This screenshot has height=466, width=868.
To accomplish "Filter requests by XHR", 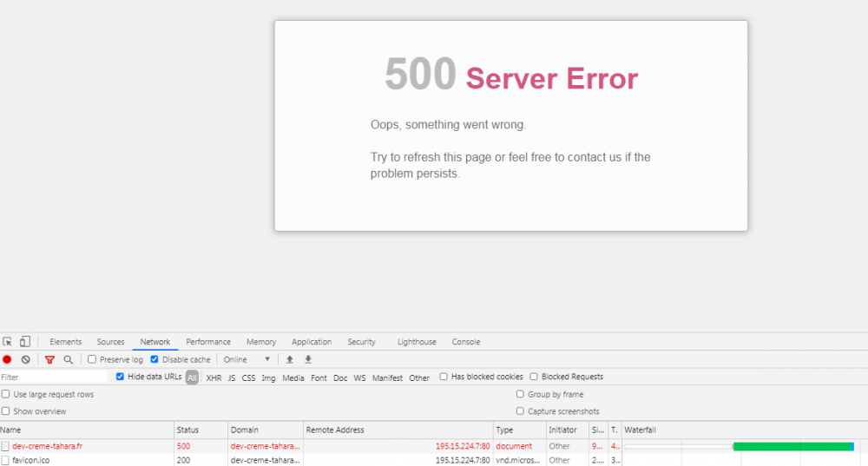I will 214,378.
